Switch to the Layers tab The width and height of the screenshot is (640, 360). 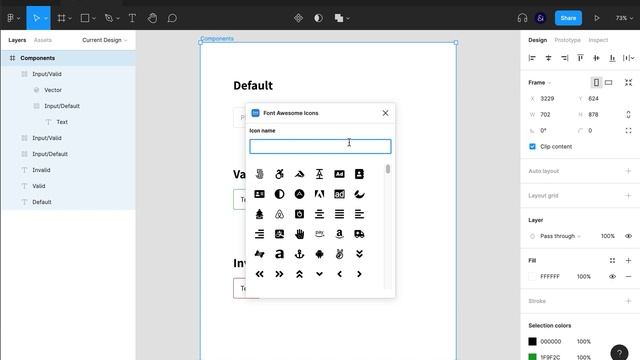tap(17, 40)
